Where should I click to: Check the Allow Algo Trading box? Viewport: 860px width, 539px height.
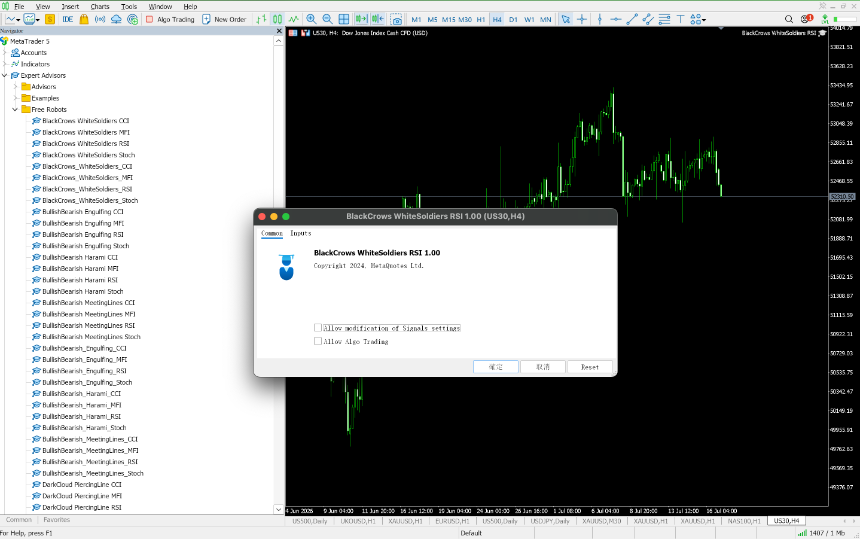coord(318,341)
